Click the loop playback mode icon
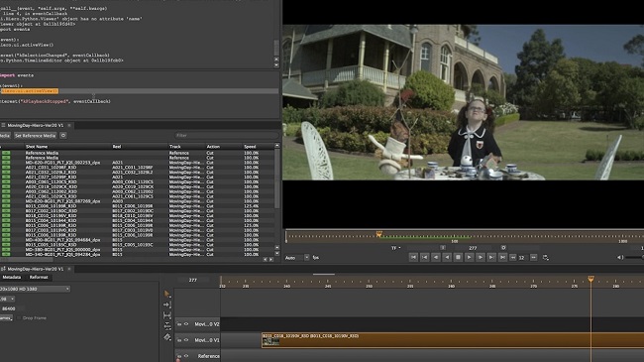Screen dimensions: 644x362 tap(546, 258)
